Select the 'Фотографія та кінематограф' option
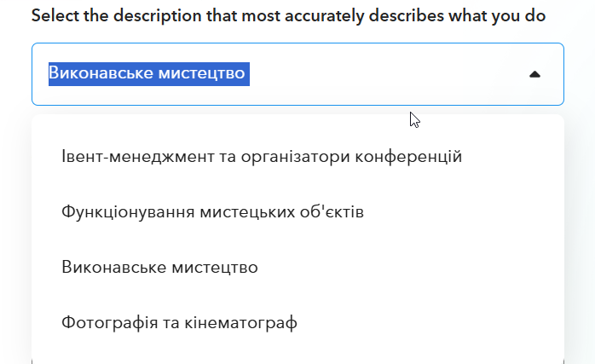 click(179, 323)
